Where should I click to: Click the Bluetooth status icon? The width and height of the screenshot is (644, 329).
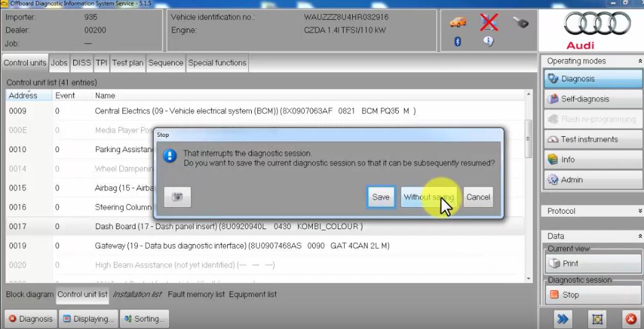[x=457, y=42]
